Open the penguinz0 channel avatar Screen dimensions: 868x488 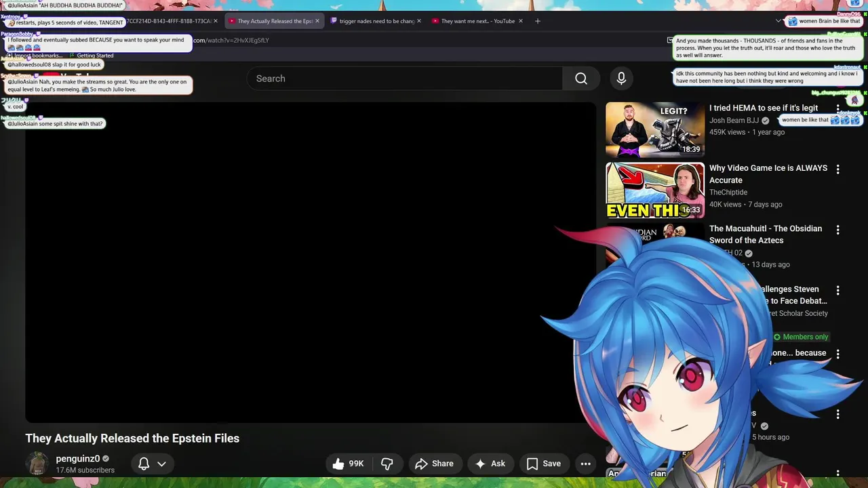37,464
